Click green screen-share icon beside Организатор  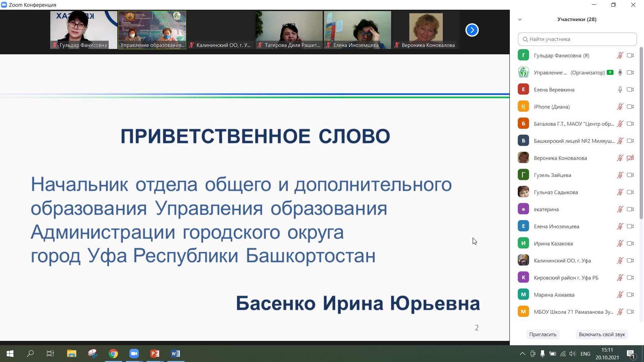[x=610, y=72]
